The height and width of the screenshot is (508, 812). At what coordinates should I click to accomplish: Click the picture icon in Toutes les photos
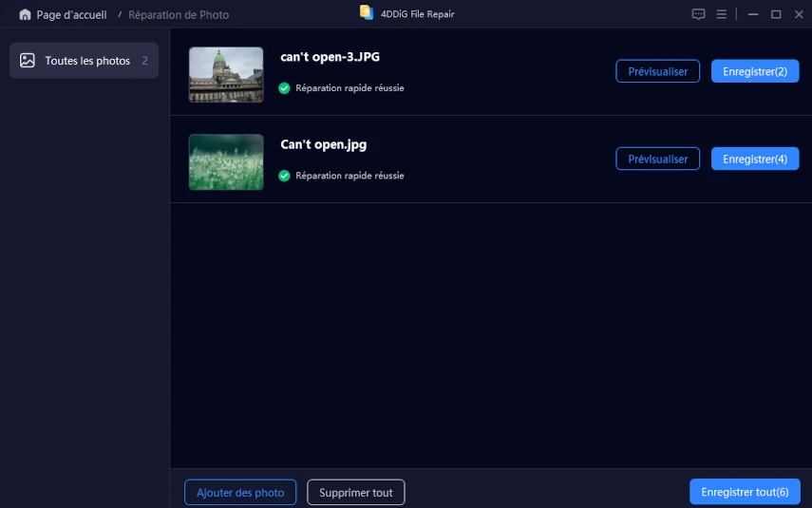pos(28,61)
